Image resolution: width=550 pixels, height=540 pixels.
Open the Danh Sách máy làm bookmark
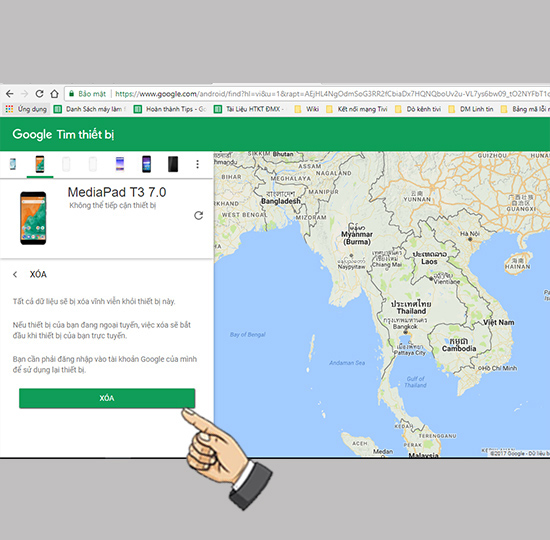point(90,109)
